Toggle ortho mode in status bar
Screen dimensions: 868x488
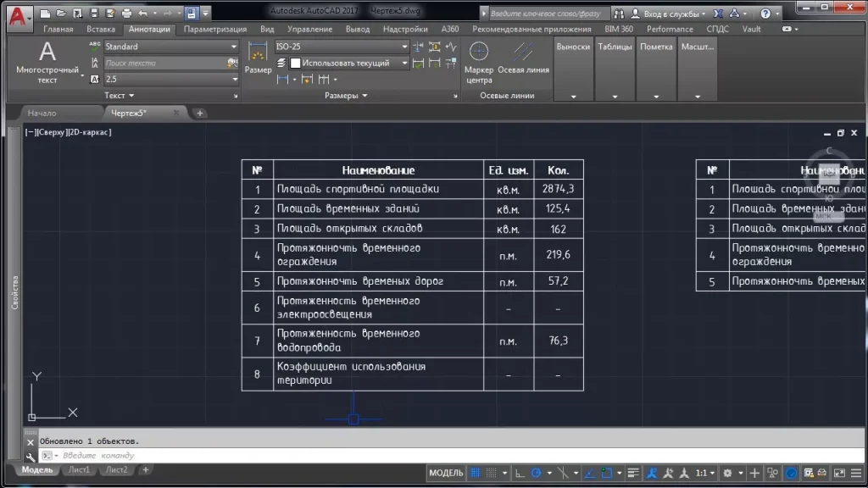(520, 473)
